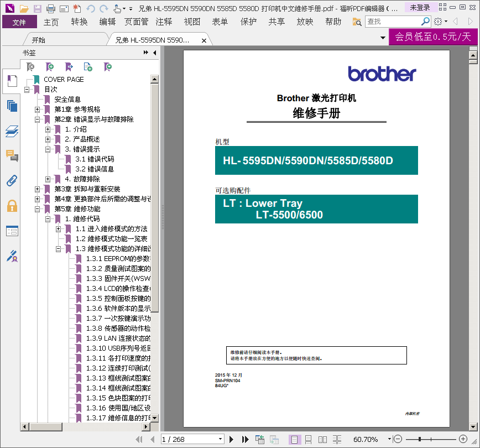Zoom in with the plus button
The height and width of the screenshot is (448, 480).
point(463,439)
